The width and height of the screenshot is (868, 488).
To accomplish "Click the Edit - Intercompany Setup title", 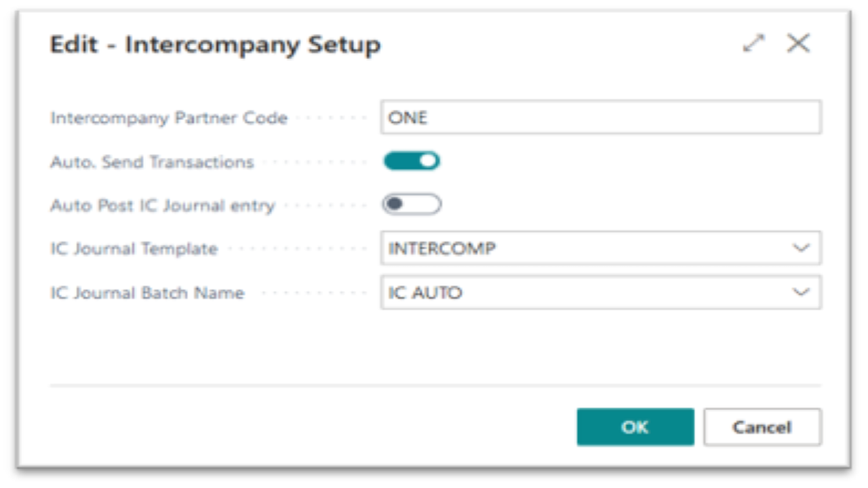I will (x=216, y=45).
